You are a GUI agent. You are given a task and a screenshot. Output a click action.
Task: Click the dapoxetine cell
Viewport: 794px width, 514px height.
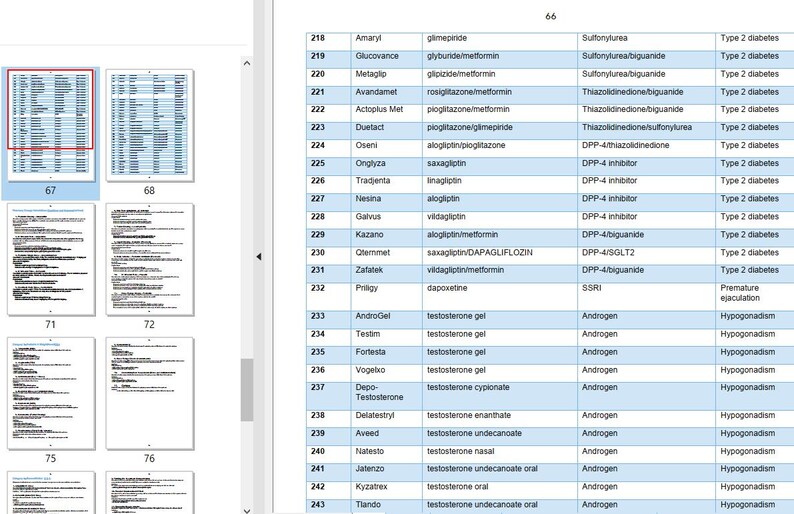tap(499, 296)
